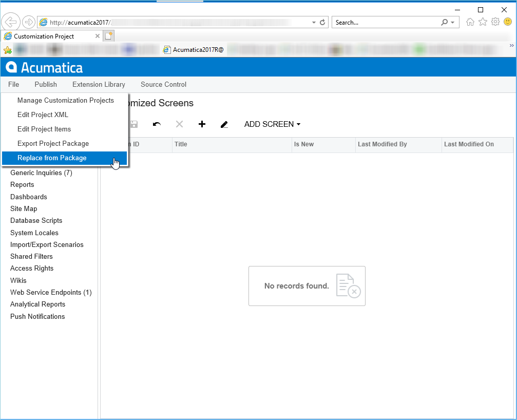Sort by Last Modified On column header
The width and height of the screenshot is (517, 420).
point(477,144)
